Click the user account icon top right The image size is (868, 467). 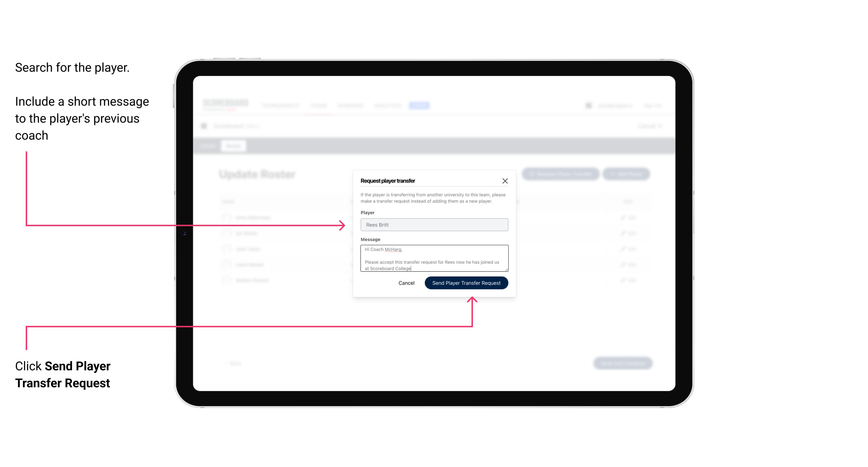click(x=590, y=106)
